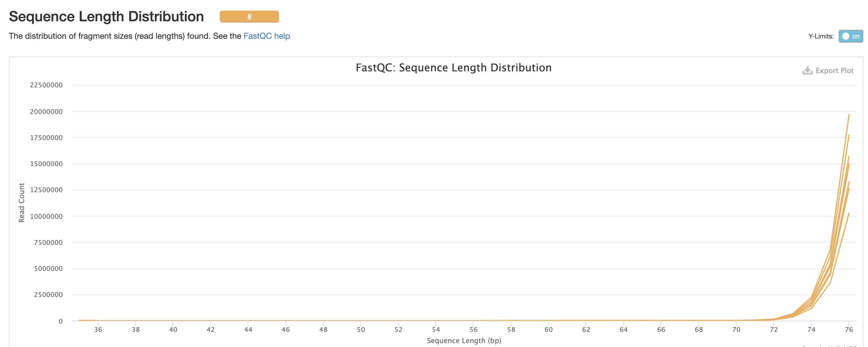Click the 10000000 y-axis tick label
This screenshot has width=868, height=347.
click(46, 216)
